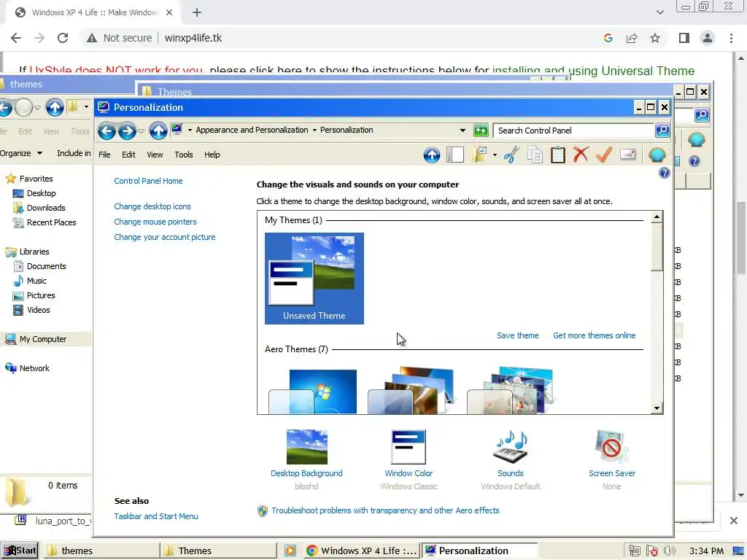Open the address bar history dropdown
Image resolution: width=747 pixels, height=560 pixels.
click(x=462, y=130)
